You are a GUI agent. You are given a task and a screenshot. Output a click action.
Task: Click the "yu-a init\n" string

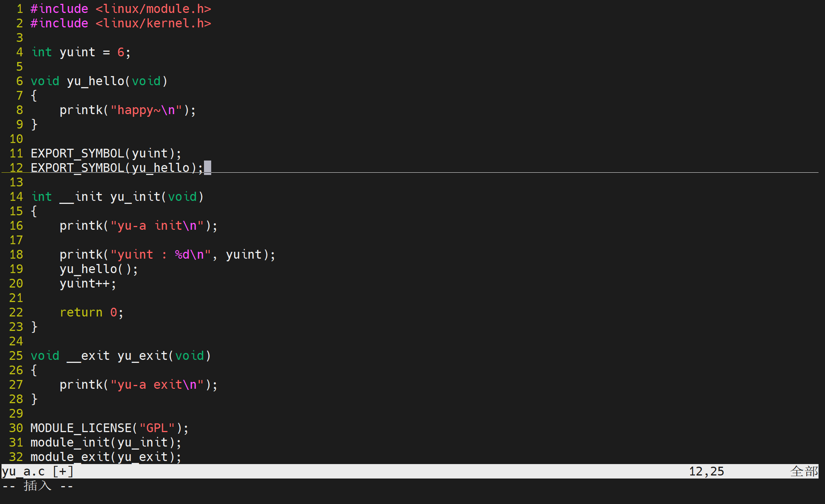pos(157,226)
